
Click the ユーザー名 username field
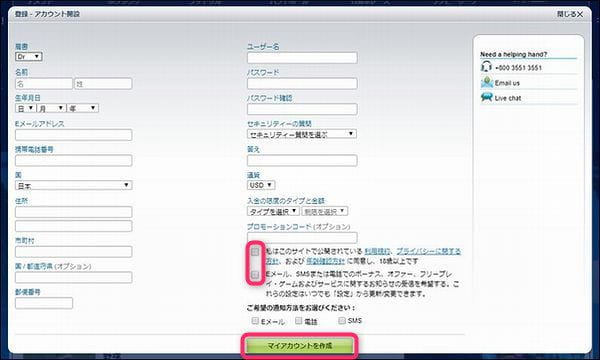click(x=302, y=58)
